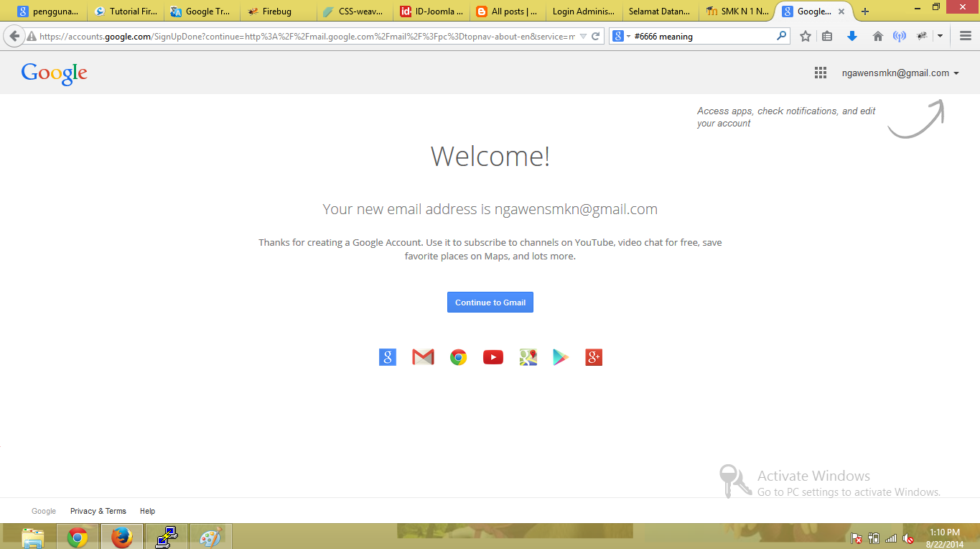Open the Google Maps product icon
The width and height of the screenshot is (980, 549).
(x=528, y=357)
